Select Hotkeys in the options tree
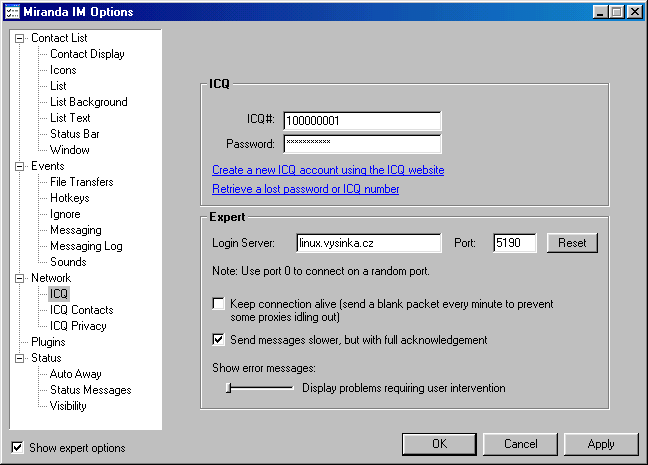 point(70,198)
